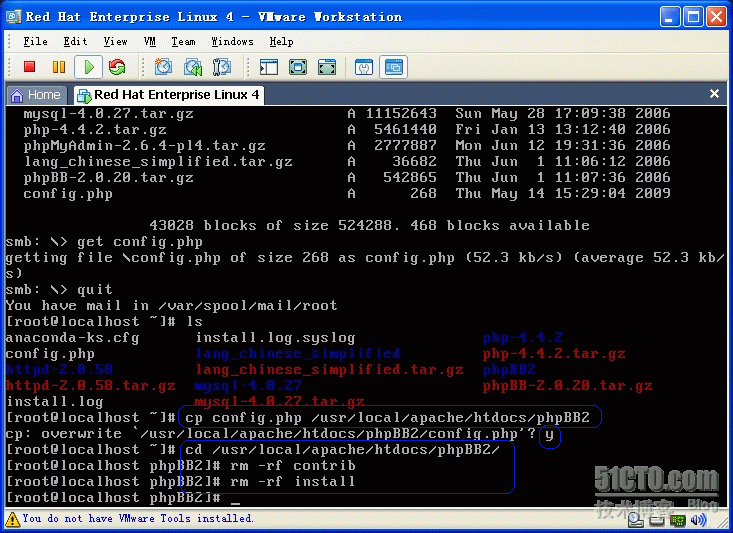Switch to the Home tab
This screenshot has width=733, height=533.
pyautogui.click(x=37, y=95)
